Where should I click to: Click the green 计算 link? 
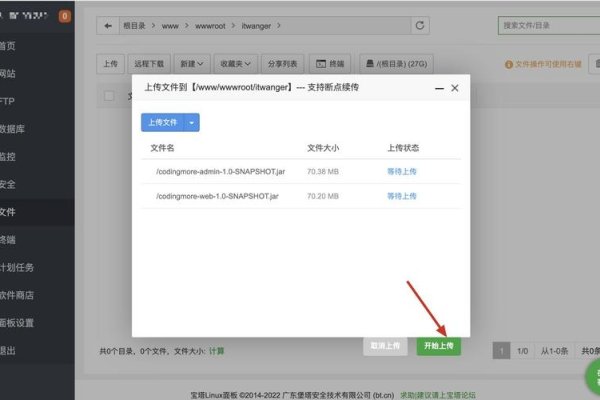click(217, 351)
